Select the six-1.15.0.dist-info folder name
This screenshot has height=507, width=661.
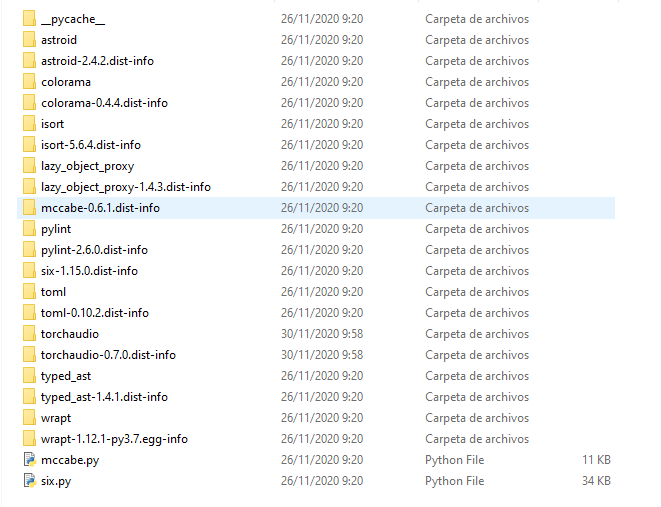[89, 271]
